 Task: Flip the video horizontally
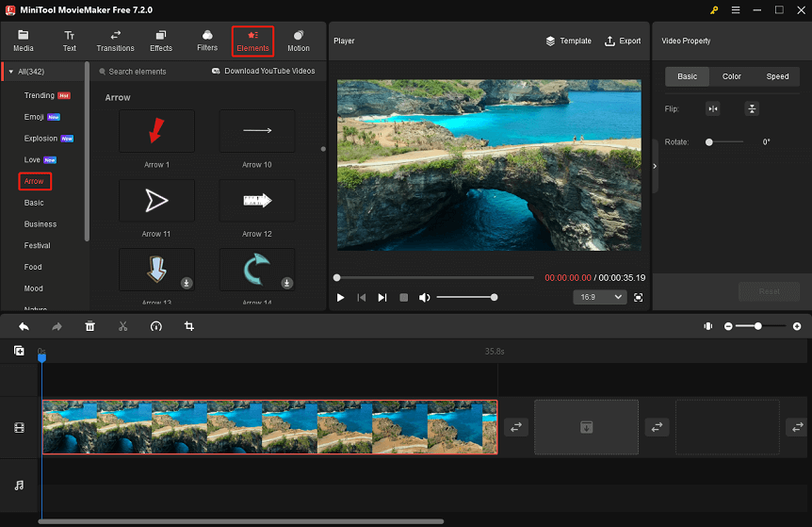tap(713, 108)
